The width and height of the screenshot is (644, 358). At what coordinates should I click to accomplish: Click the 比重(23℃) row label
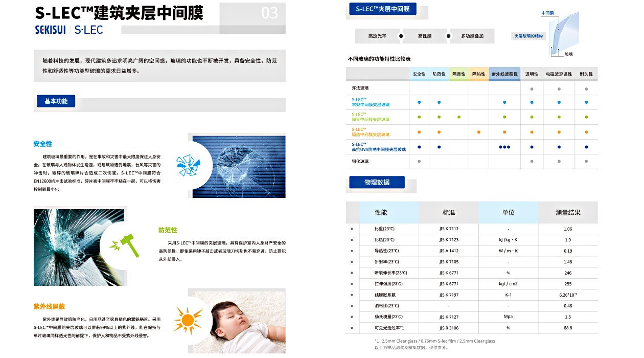pos(385,229)
